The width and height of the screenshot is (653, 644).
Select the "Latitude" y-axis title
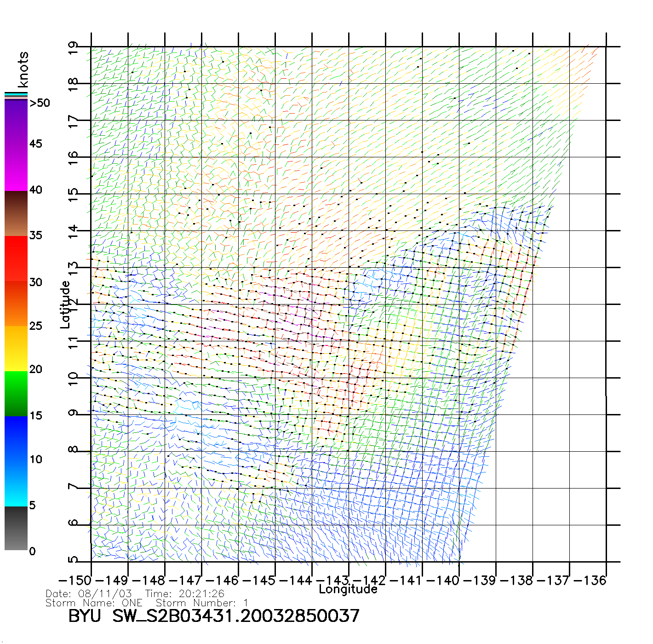pyautogui.click(x=65, y=305)
